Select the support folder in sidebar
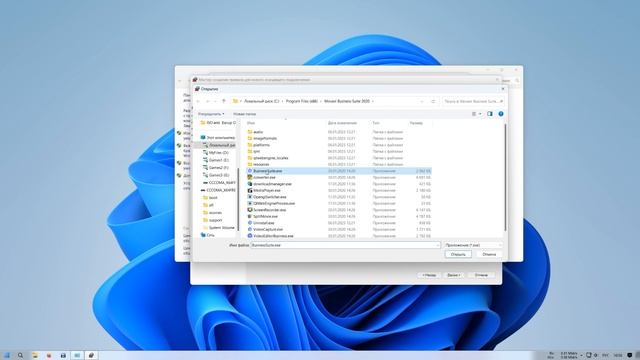The height and width of the screenshot is (360, 640). tap(213, 220)
